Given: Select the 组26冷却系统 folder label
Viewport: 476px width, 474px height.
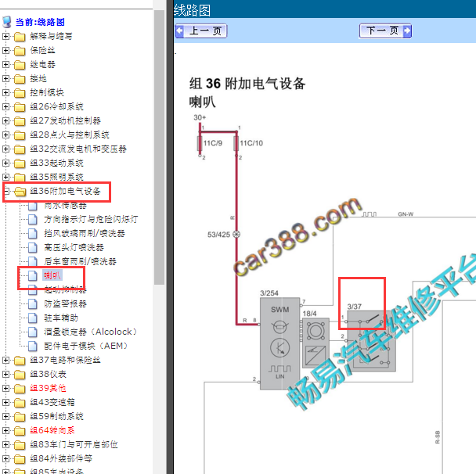Looking at the screenshot, I should click(57, 106).
